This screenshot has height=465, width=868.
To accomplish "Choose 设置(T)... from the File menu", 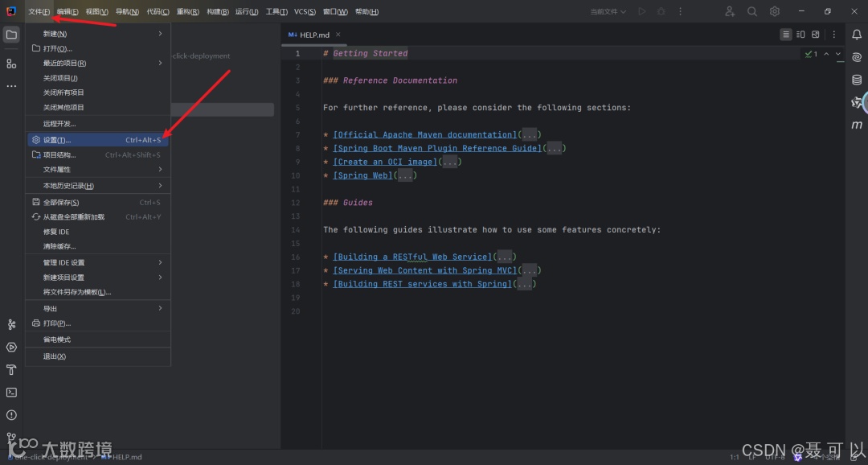I will (98, 140).
